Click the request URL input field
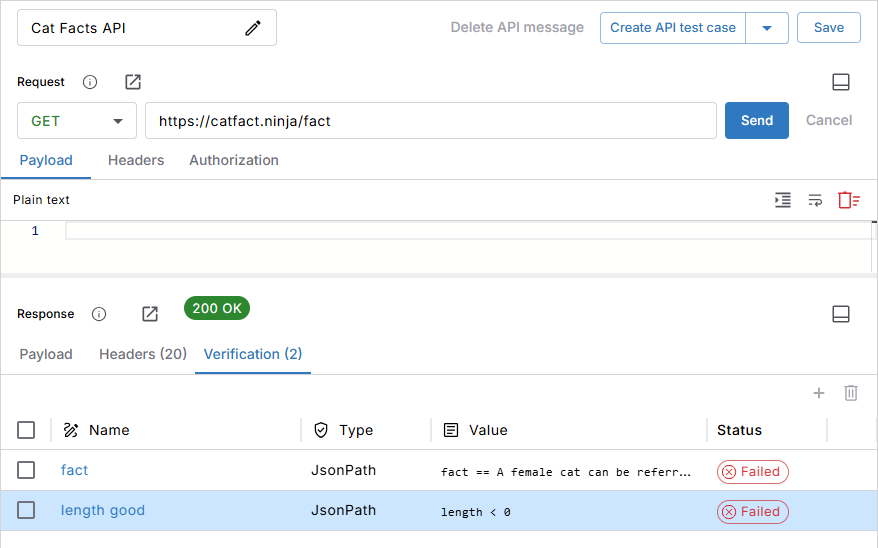 [x=430, y=121]
